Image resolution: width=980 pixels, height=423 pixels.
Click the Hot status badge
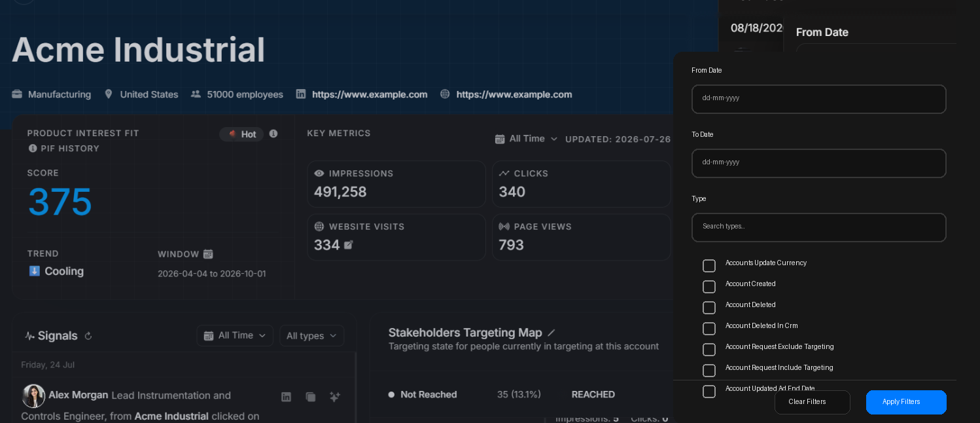pos(241,134)
